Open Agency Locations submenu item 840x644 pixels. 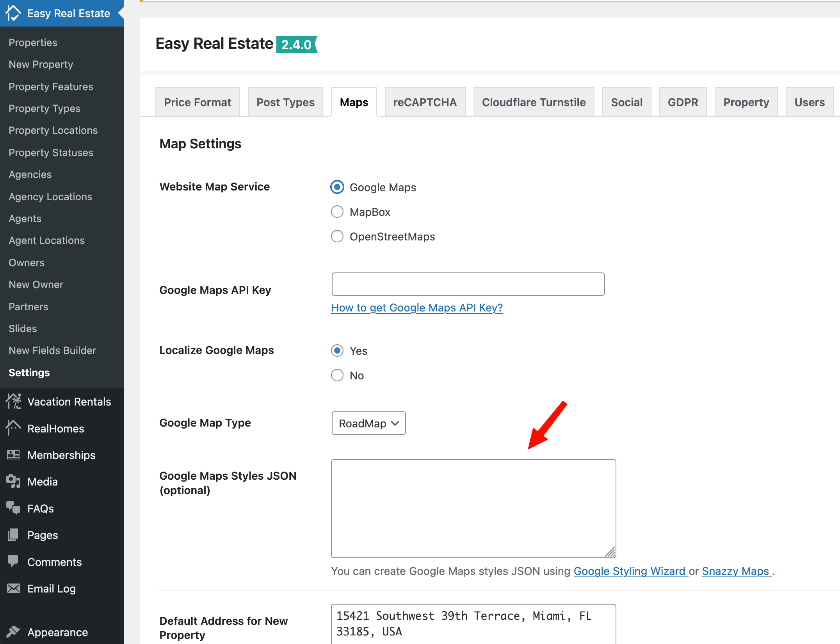50,196
